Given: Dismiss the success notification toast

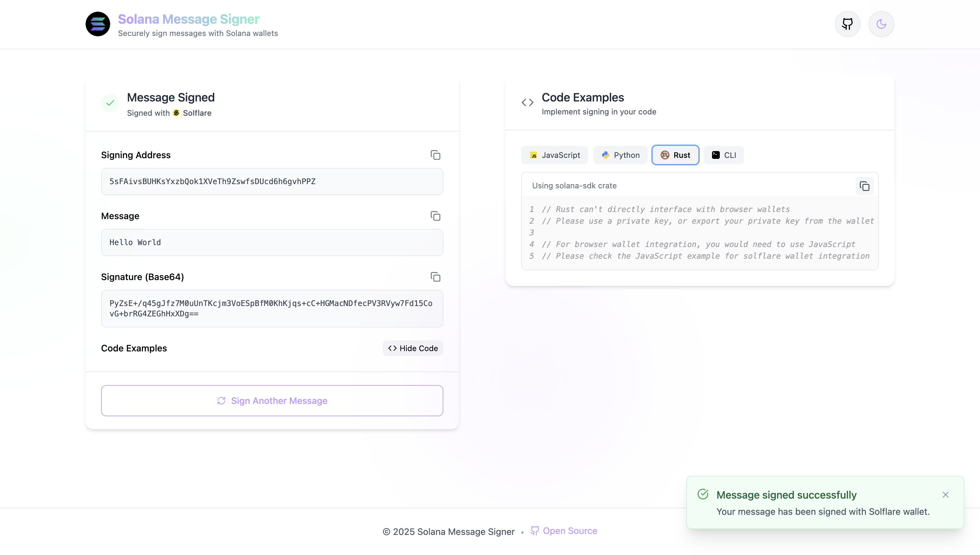Looking at the screenshot, I should click(x=945, y=495).
